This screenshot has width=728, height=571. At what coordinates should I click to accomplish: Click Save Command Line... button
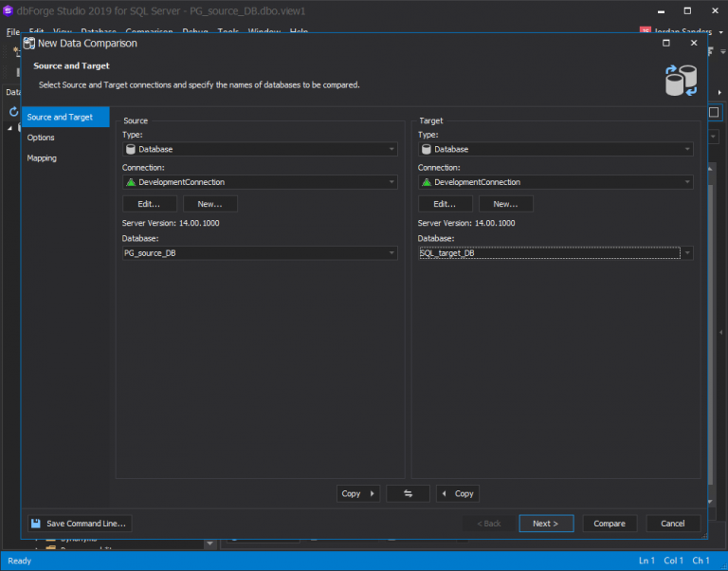coord(78,524)
